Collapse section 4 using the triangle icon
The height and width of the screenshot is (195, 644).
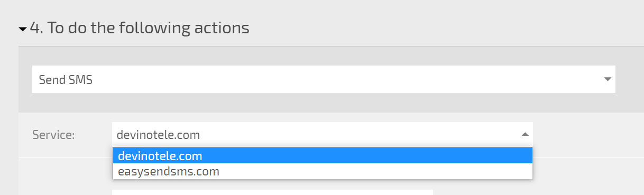coord(23,29)
